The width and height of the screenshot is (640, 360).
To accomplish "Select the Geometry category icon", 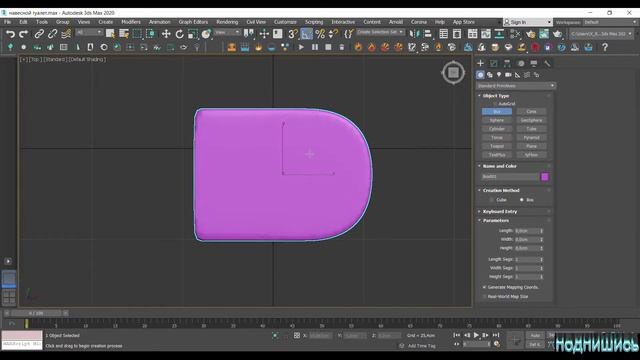I will point(480,75).
